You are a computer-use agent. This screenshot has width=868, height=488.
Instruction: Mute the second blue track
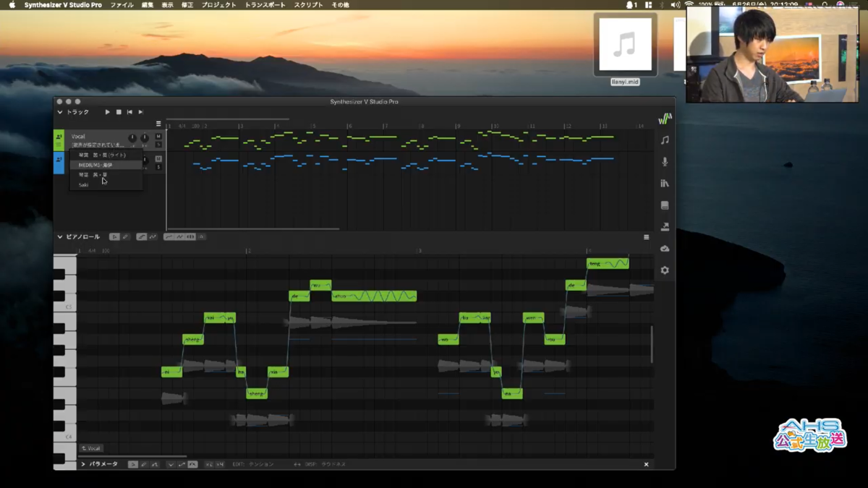[x=158, y=159]
